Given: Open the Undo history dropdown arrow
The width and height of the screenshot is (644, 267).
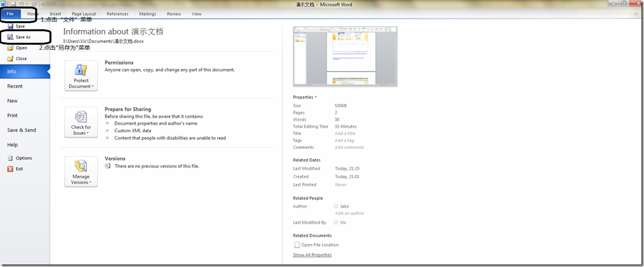Looking at the screenshot, I should click(x=27, y=4).
